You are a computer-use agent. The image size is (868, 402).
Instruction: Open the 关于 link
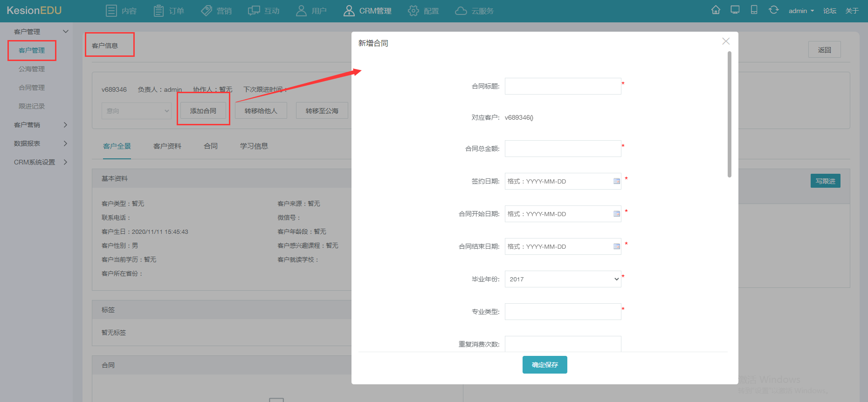[x=852, y=11]
